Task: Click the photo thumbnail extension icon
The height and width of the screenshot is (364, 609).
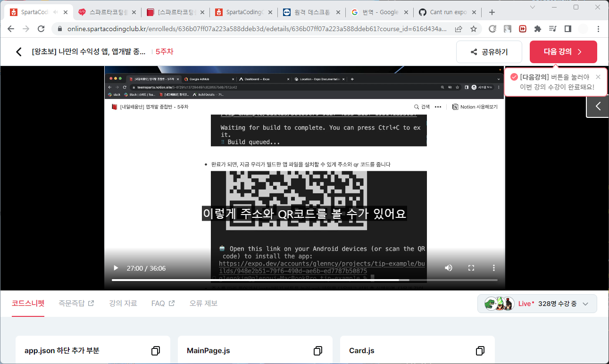Action: pyautogui.click(x=507, y=29)
